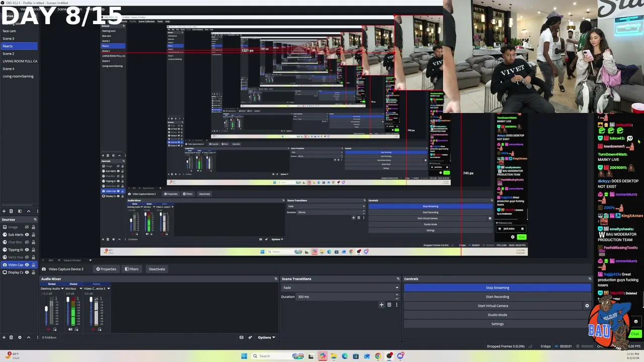644x362 pixels.
Task: Unlock the Image source
Action: click(x=34, y=227)
